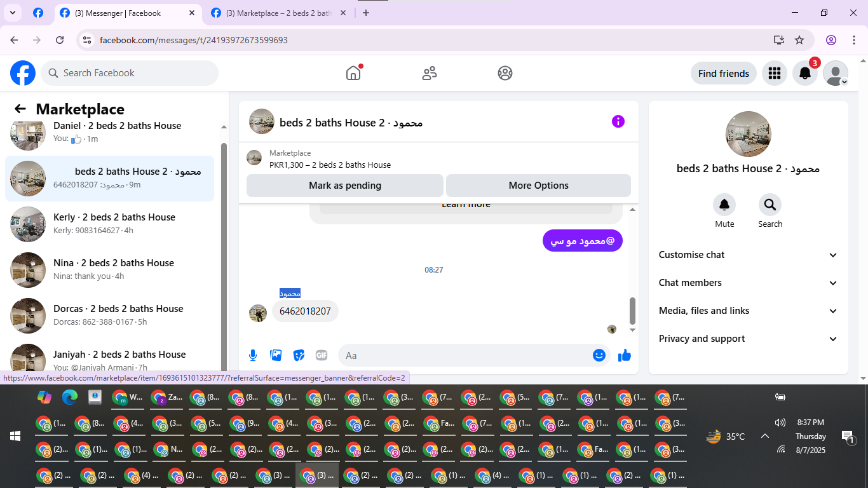Open the Windows Start menu

[15, 436]
